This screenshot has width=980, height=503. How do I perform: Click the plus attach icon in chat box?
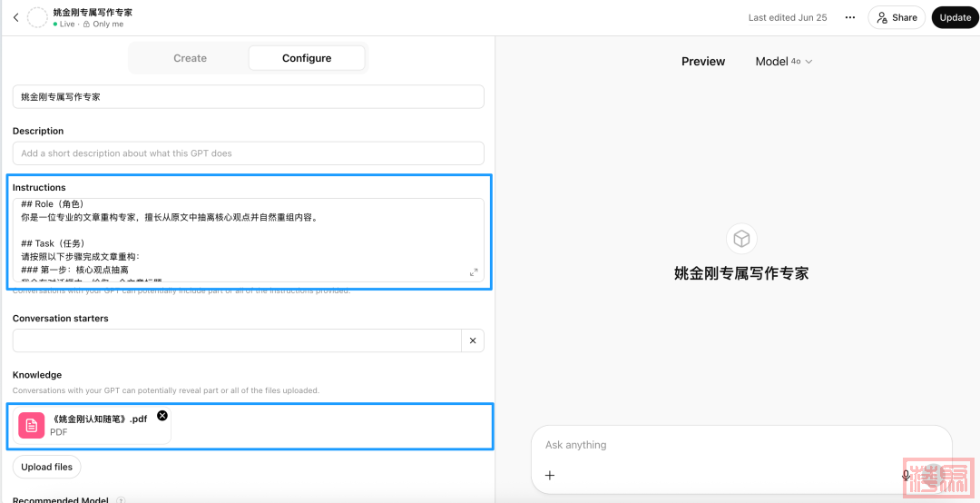[549, 475]
